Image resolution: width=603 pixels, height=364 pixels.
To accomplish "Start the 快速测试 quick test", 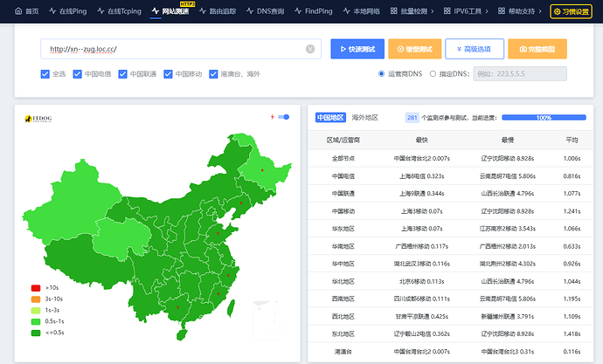I will [357, 49].
